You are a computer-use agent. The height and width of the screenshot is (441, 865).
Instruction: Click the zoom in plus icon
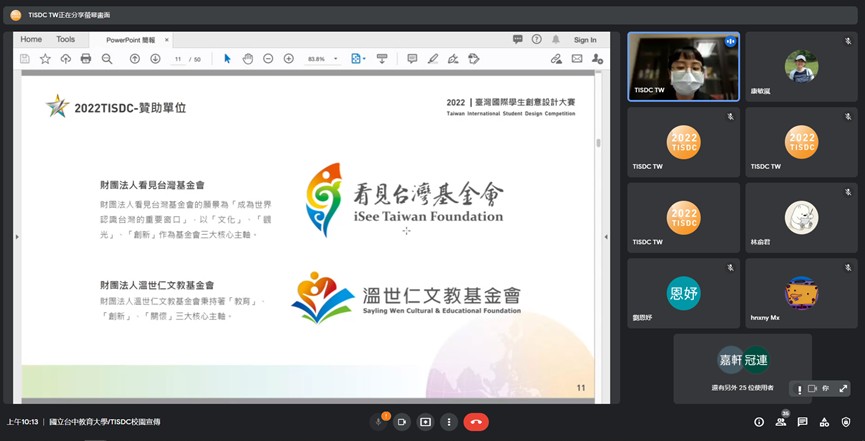289,59
